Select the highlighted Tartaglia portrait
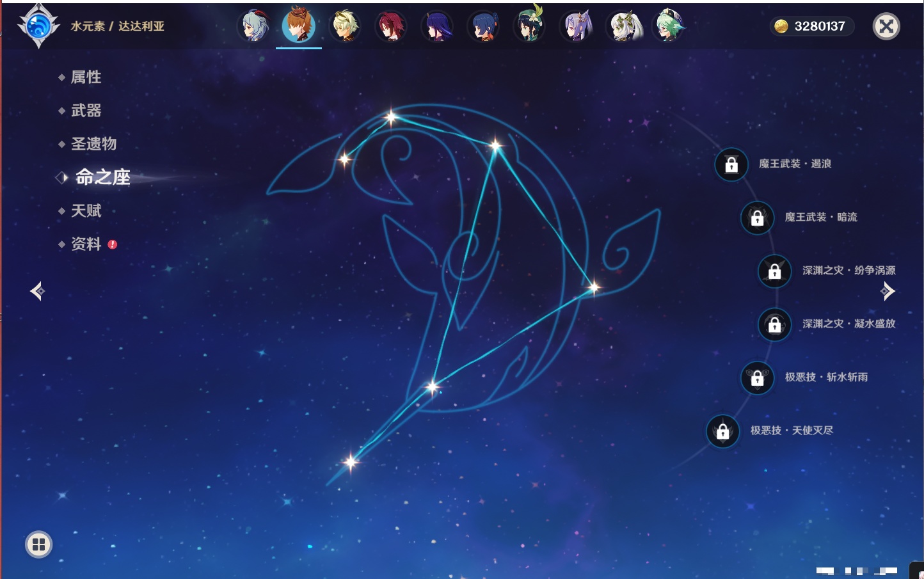Image resolution: width=924 pixels, height=579 pixels. [299, 26]
